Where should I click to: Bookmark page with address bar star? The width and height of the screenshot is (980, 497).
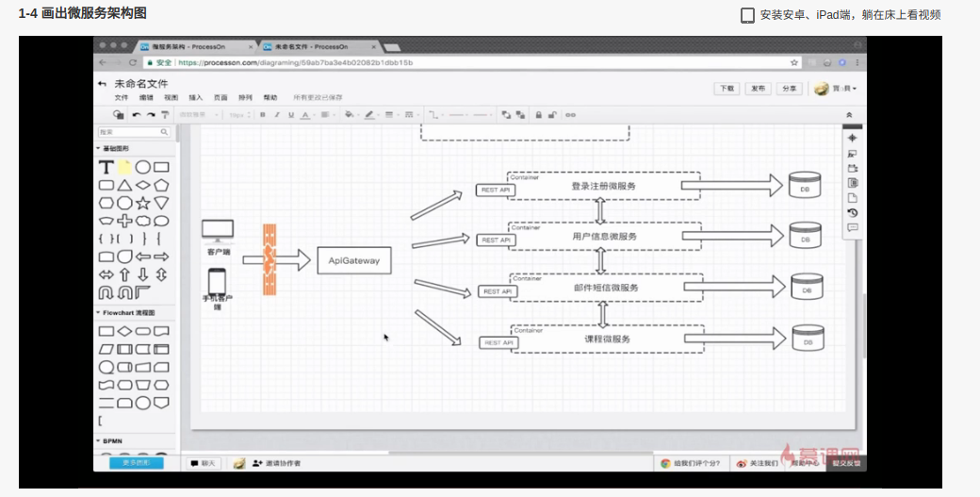tap(794, 62)
